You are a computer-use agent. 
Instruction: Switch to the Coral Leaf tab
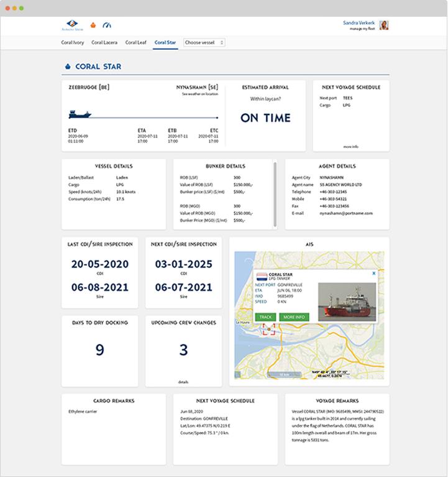(136, 42)
